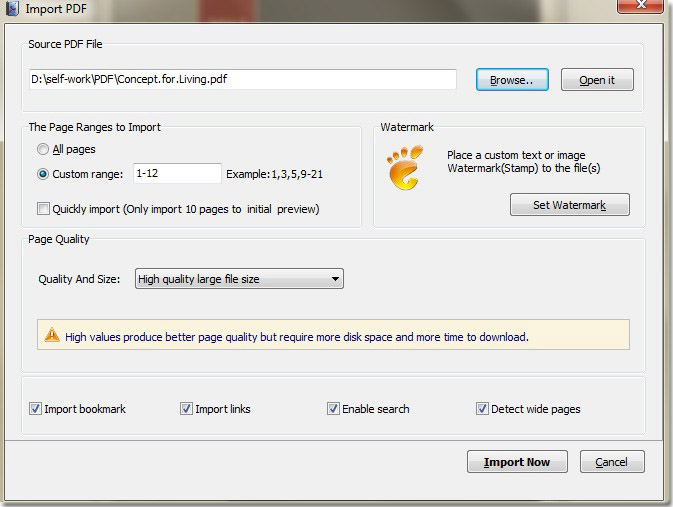The image size is (673, 507).
Task: Select the Custom range radio option
Action: click(43, 174)
